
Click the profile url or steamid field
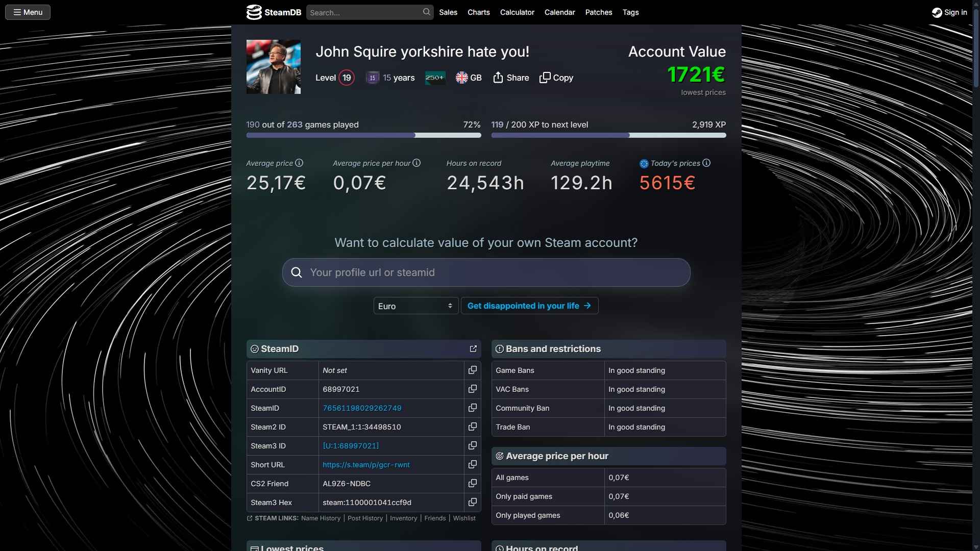coord(486,272)
